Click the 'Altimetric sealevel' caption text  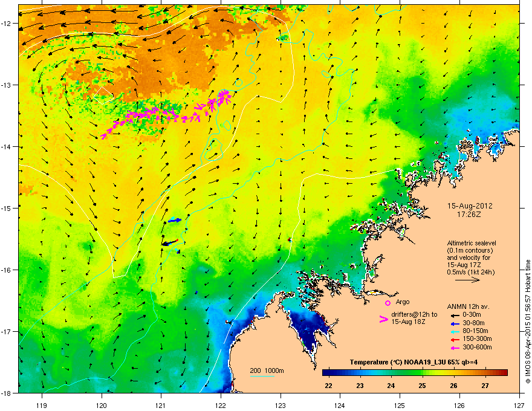pos(472,243)
